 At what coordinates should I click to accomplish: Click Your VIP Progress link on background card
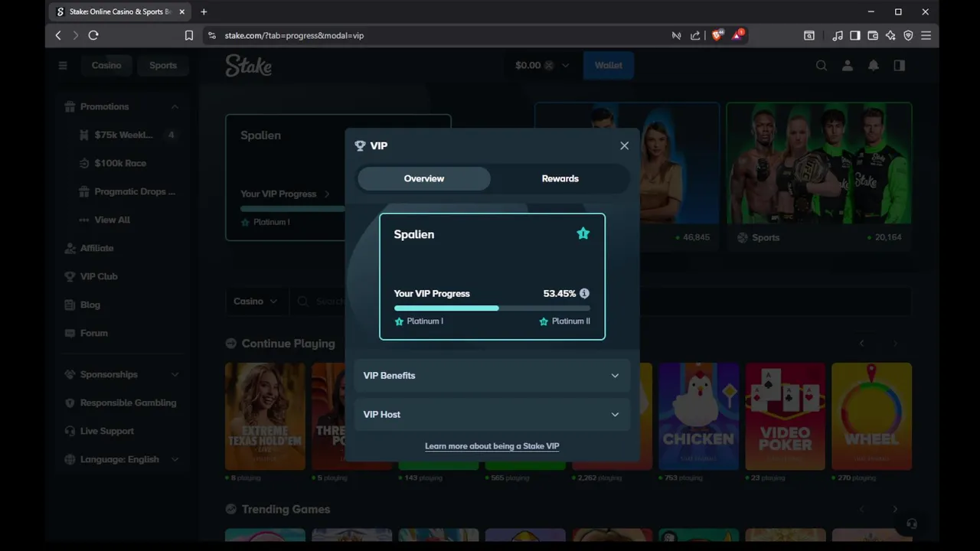click(x=285, y=194)
